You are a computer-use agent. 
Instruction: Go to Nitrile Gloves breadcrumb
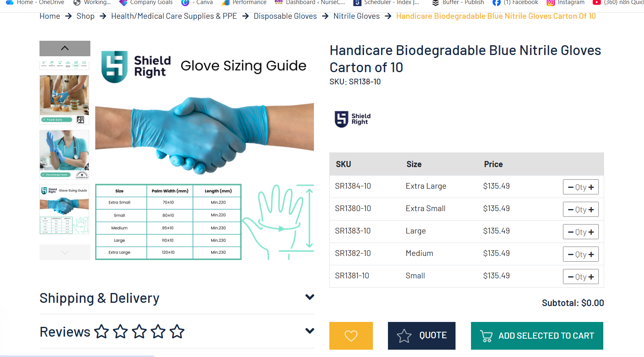(356, 16)
